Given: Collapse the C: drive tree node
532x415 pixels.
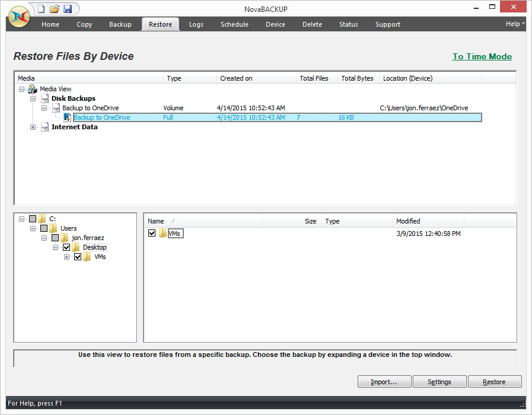Looking at the screenshot, I should (22, 219).
